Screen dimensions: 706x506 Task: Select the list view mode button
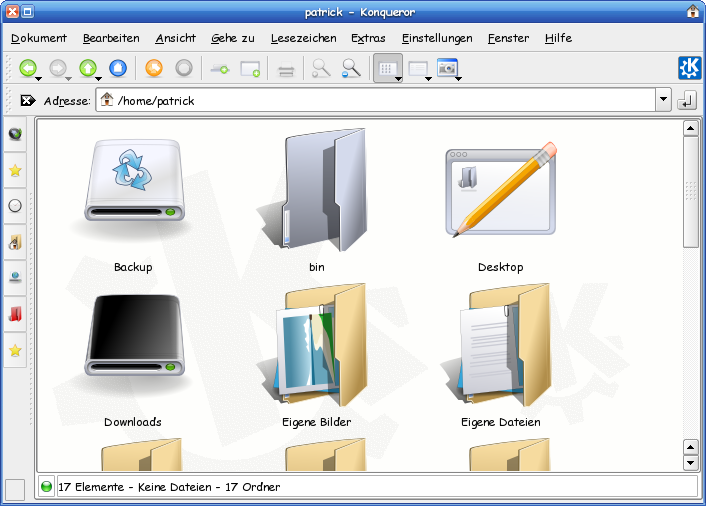418,68
